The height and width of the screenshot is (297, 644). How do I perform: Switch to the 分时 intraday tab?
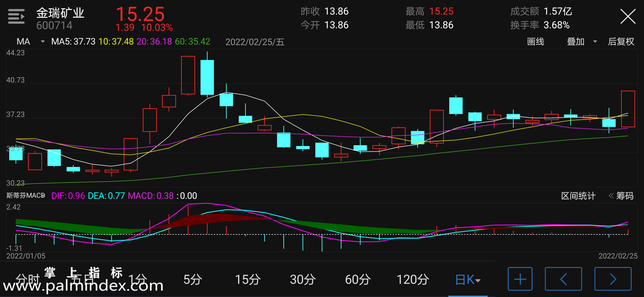[x=28, y=280]
